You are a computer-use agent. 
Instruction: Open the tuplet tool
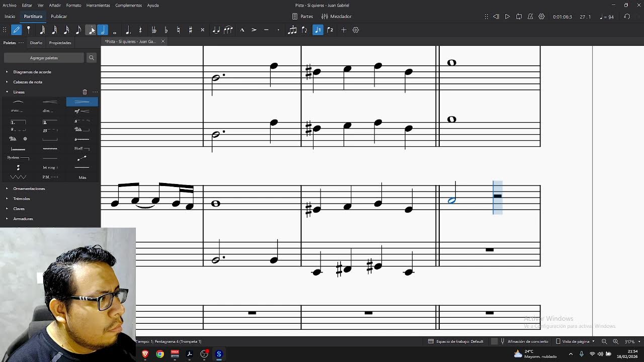pos(292,30)
